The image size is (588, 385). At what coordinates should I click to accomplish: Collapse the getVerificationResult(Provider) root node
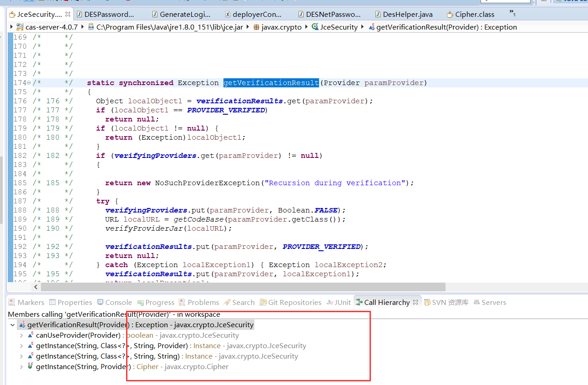12,324
